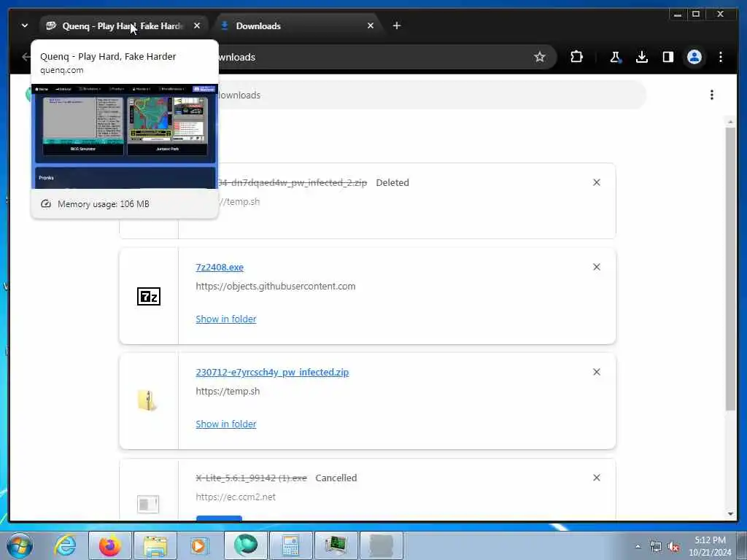Open a new tab with plus button
The width and height of the screenshot is (747, 560).
click(396, 26)
